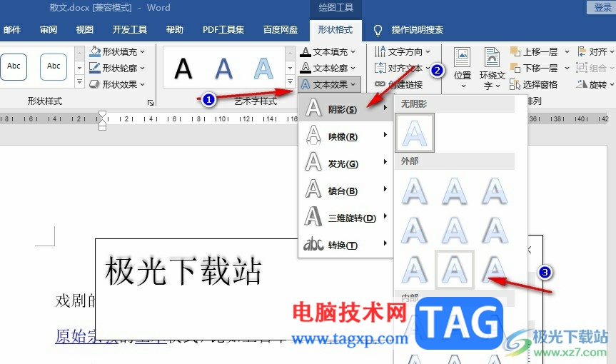Select the 无阴影 no shadow option

click(415, 133)
